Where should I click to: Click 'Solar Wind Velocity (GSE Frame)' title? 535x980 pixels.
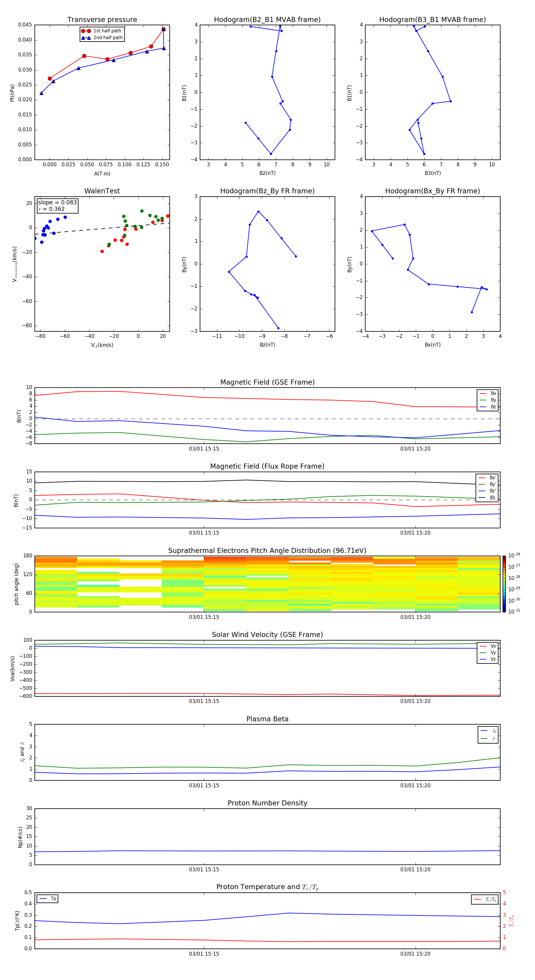tap(267, 635)
